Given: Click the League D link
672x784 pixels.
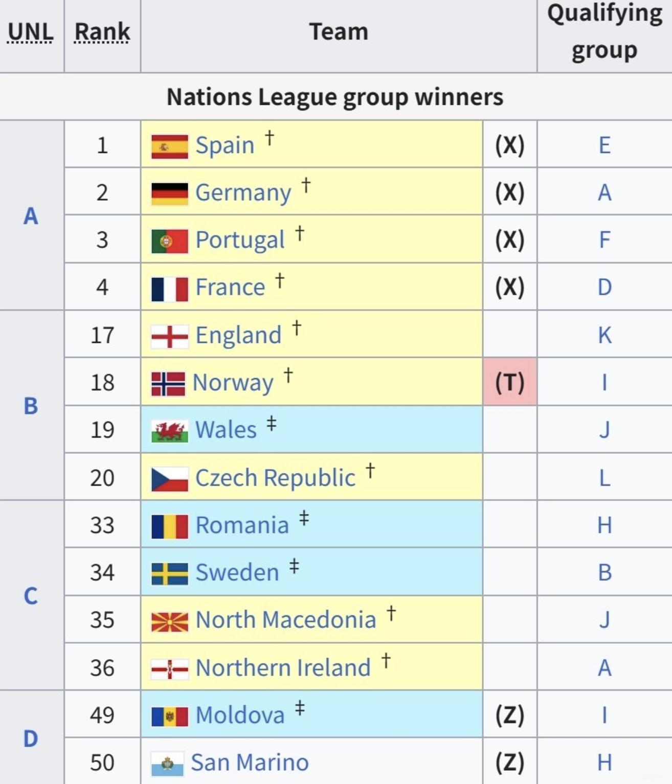Looking at the screenshot, I should pyautogui.click(x=31, y=738).
